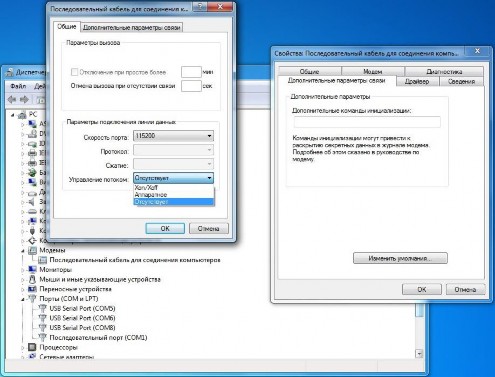This screenshot has width=495, height=377.
Task: Click the Device Manager title bar icon
Action: pyautogui.click(x=10, y=72)
